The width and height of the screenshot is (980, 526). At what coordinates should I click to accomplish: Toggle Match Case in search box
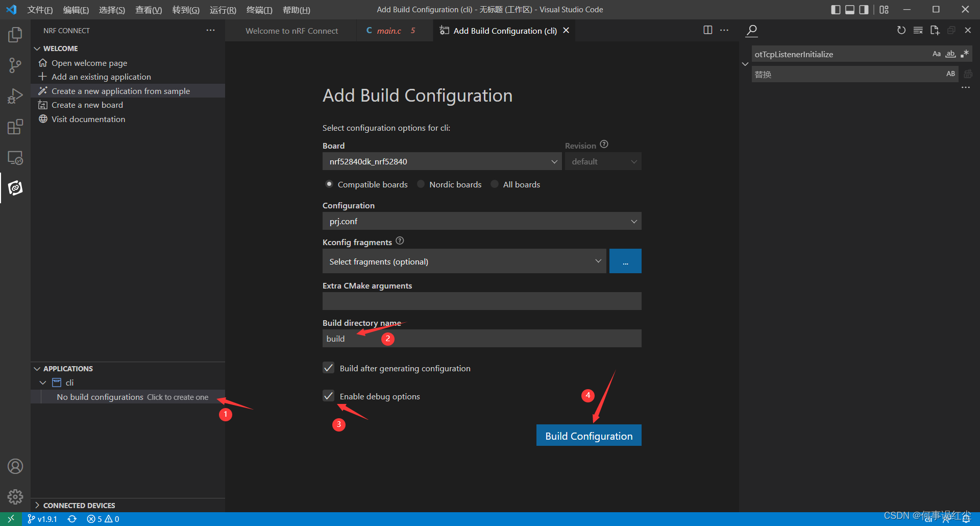click(937, 54)
